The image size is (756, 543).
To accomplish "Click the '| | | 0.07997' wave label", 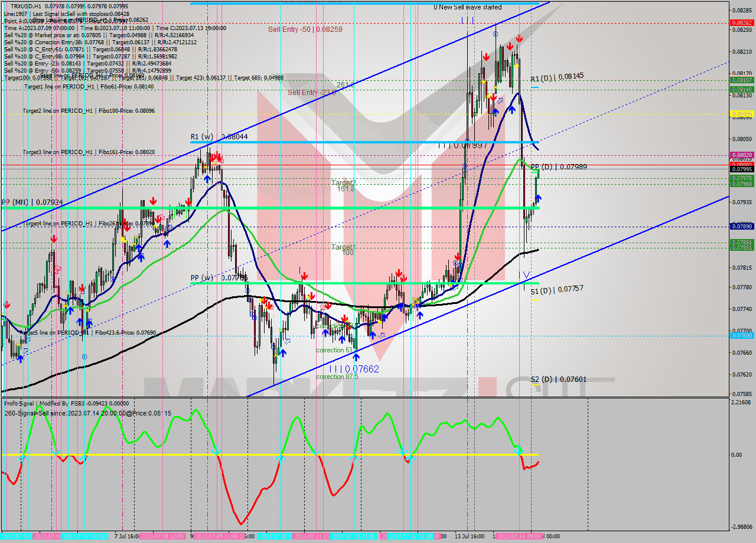I will (462, 145).
